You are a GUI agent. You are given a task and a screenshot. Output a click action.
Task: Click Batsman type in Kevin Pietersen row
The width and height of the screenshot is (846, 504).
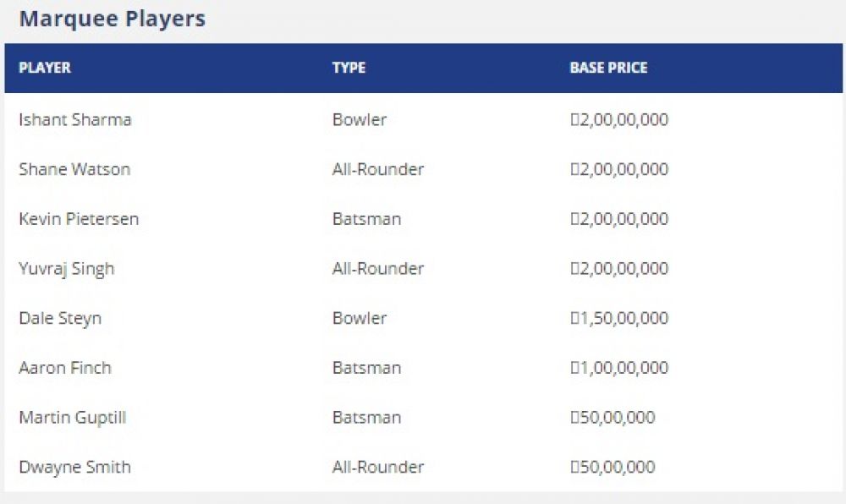tap(367, 218)
